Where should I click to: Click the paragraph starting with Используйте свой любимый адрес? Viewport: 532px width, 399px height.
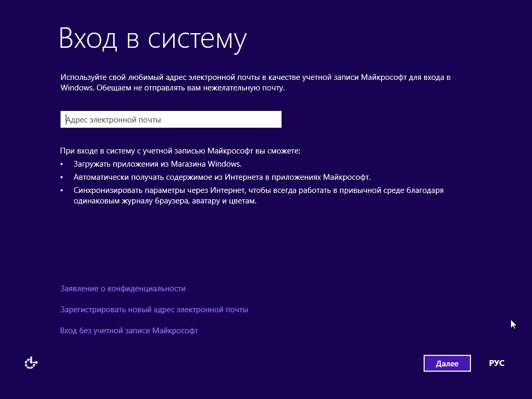click(256, 83)
